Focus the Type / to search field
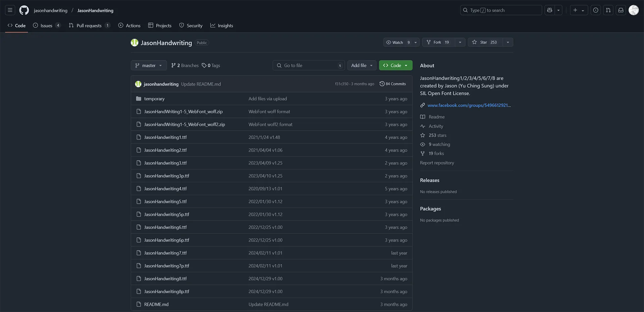This screenshot has width=644, height=312. click(x=501, y=10)
